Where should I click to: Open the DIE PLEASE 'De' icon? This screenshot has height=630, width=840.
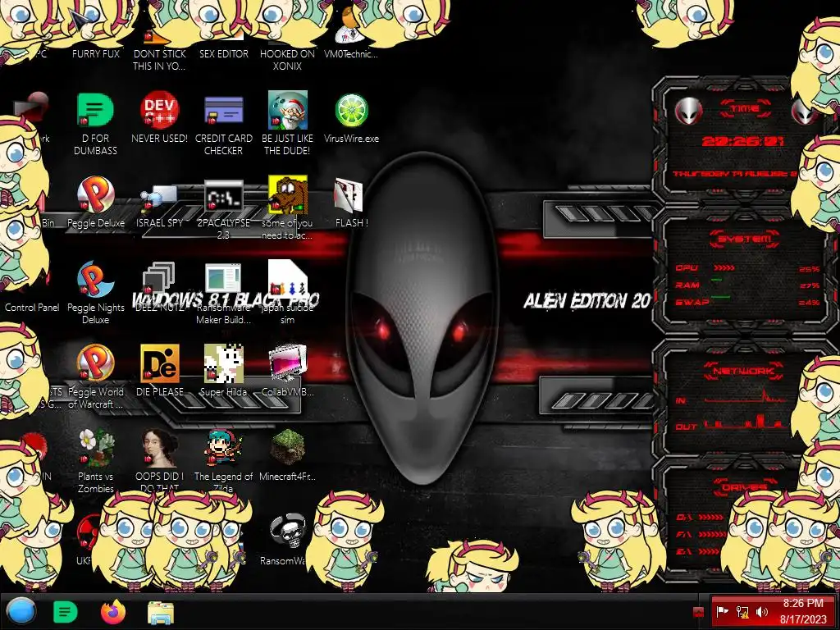tap(160, 363)
